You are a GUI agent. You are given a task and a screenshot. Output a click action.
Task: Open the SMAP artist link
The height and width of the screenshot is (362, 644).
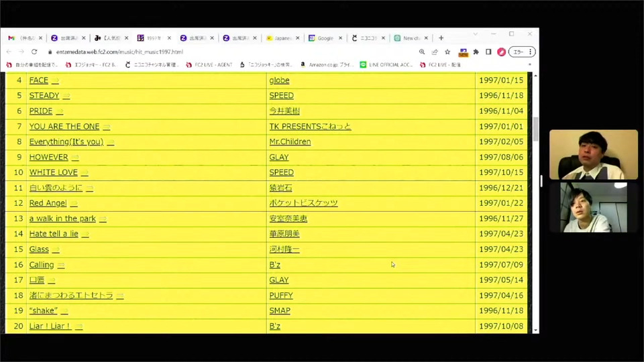(280, 310)
